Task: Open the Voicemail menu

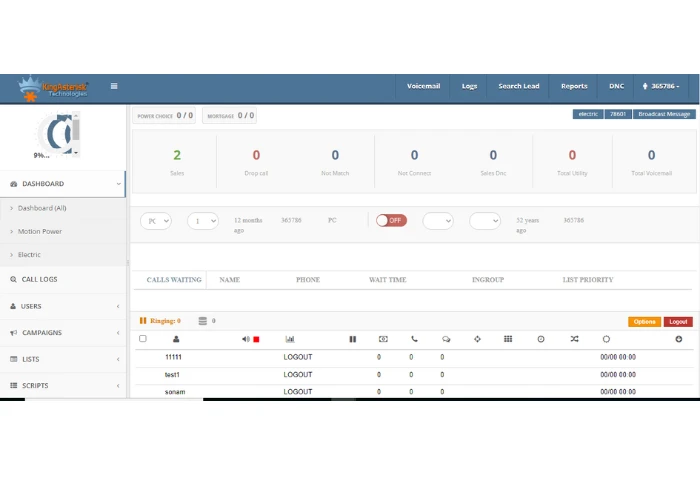Action: pyautogui.click(x=423, y=86)
